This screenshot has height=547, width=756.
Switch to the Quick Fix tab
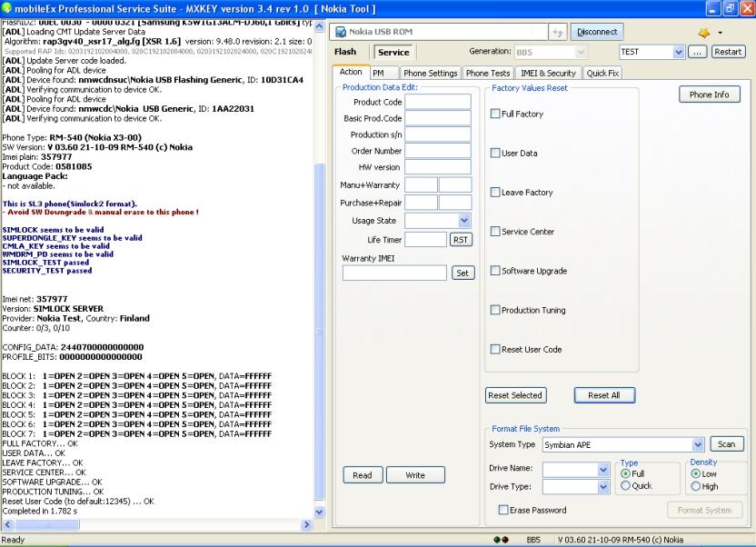pos(602,73)
